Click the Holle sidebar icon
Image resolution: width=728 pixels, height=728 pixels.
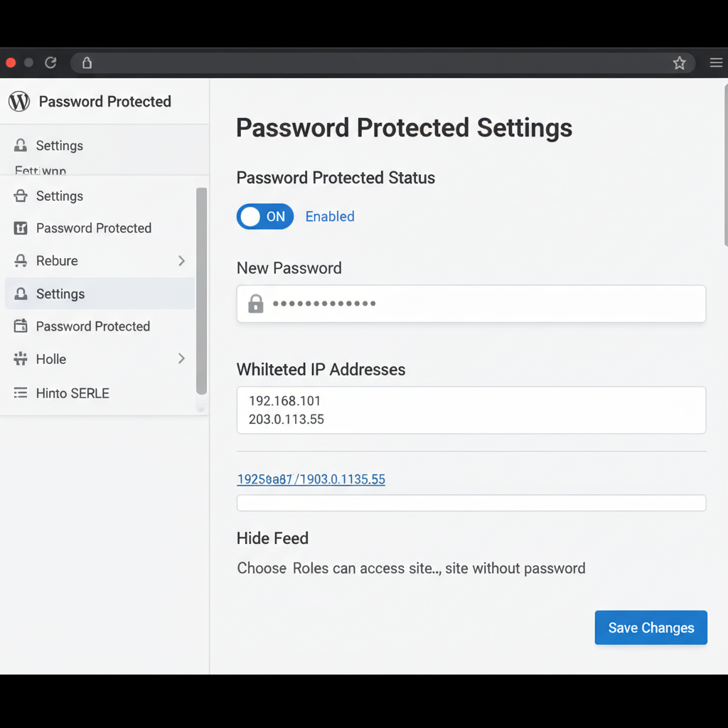[21, 359]
